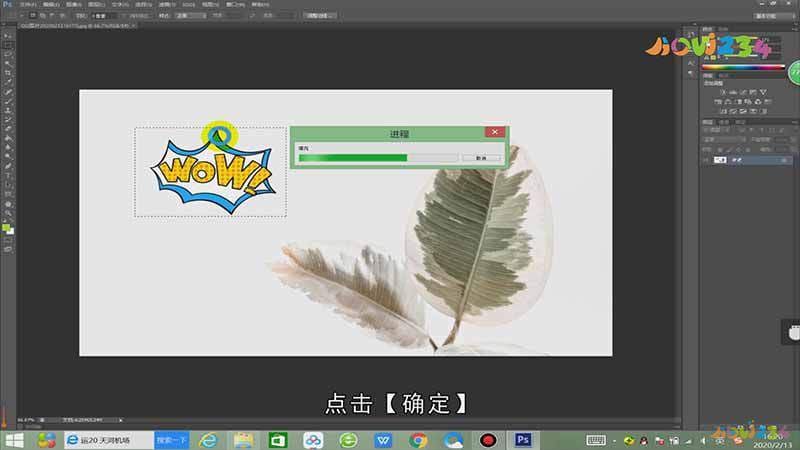Add a Brightness/Contrast adjustment
The width and height of the screenshot is (800, 450).
(x=722, y=92)
